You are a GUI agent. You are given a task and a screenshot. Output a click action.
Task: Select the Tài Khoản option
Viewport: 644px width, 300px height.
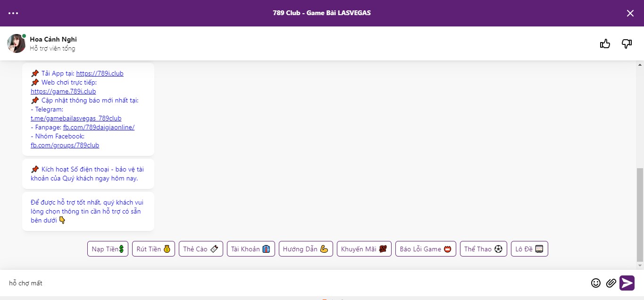[x=251, y=249]
